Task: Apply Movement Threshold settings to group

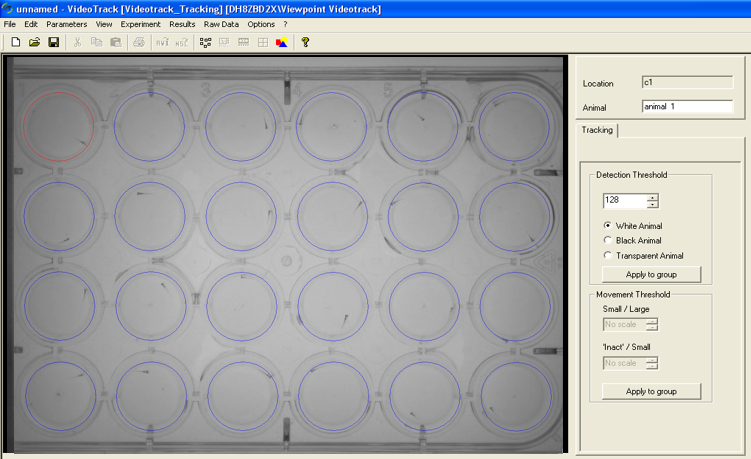Action: 651,391
